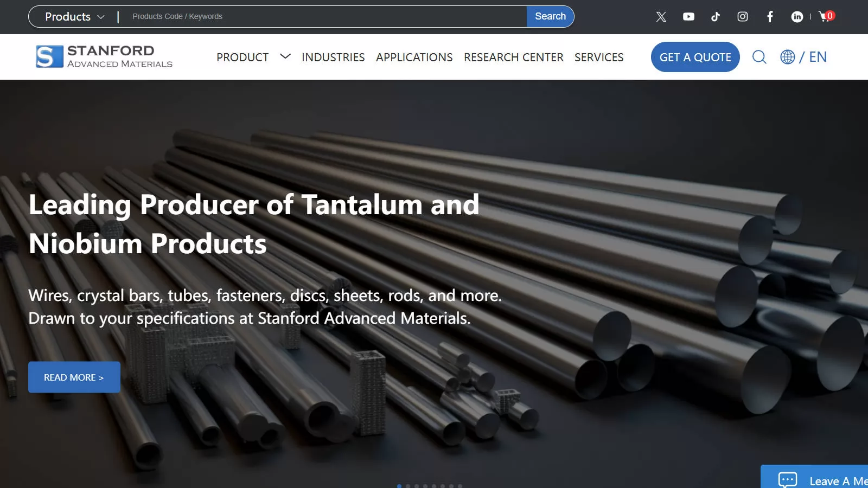View the shopping cart icon
Screen dimensions: 868x488
827,16
